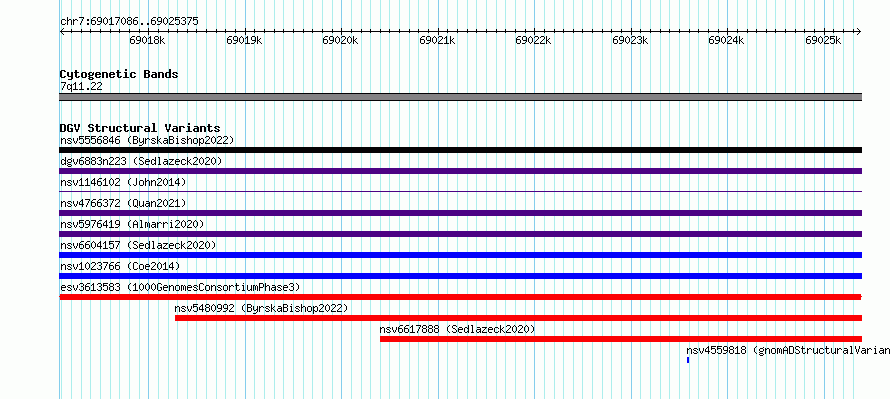Click the 69021k ruler position
The image size is (890, 399).
[437, 40]
